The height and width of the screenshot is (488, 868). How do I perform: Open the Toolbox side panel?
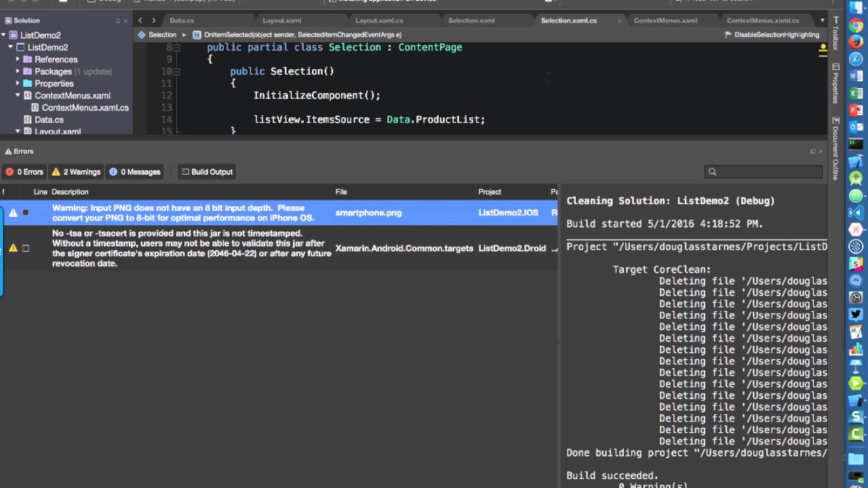[x=835, y=35]
